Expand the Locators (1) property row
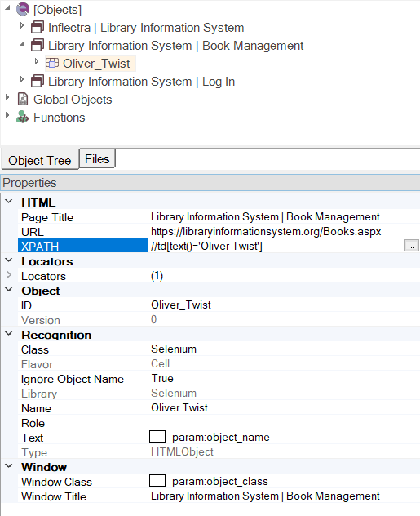 tap(9, 275)
